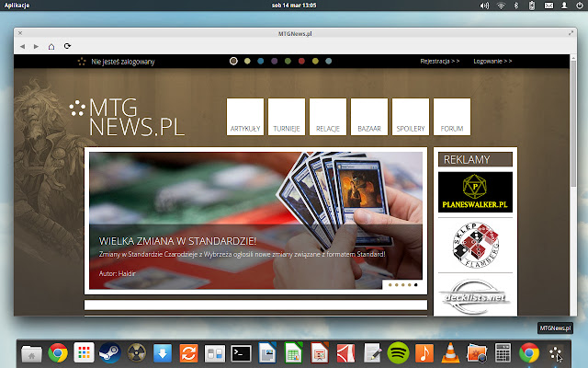588x368 pixels.
Task: Click the MTG NEWS.PL logo
Action: [127, 117]
